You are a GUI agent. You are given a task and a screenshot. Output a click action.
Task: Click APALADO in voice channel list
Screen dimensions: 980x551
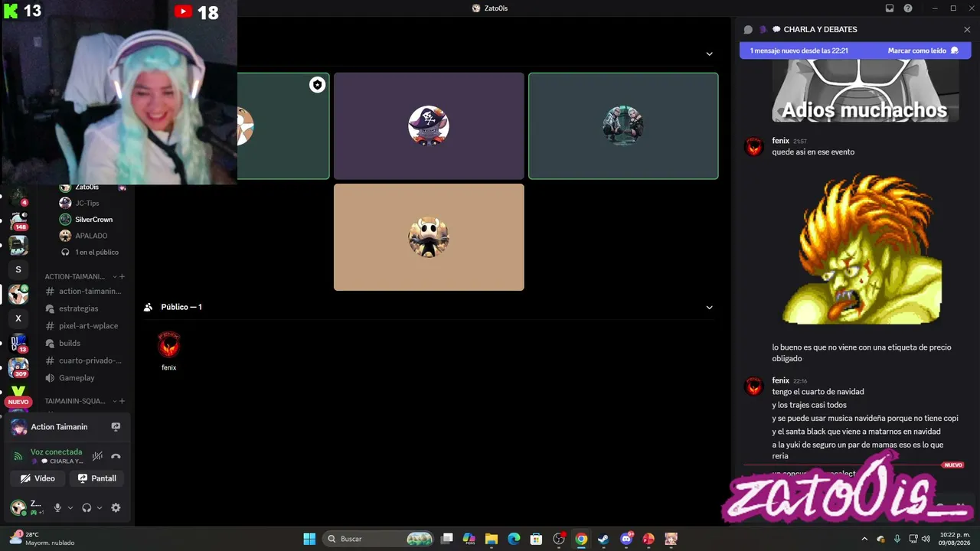coord(91,236)
